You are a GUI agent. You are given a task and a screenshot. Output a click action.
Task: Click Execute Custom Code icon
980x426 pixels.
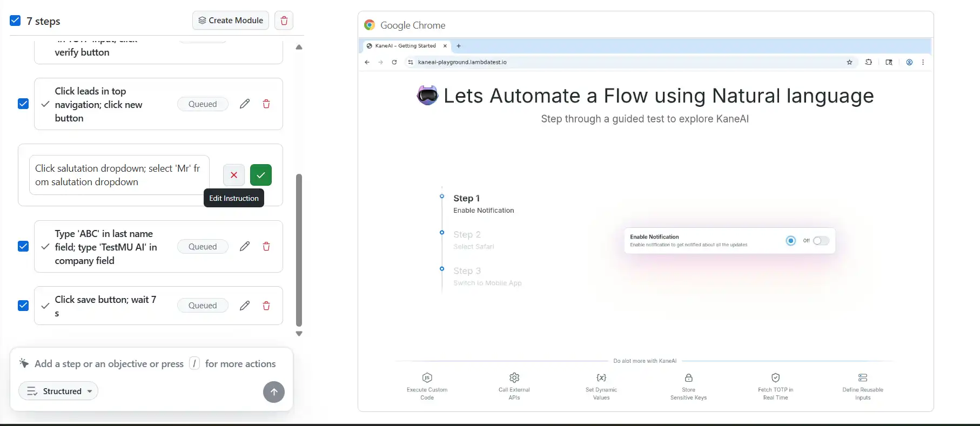[427, 377]
